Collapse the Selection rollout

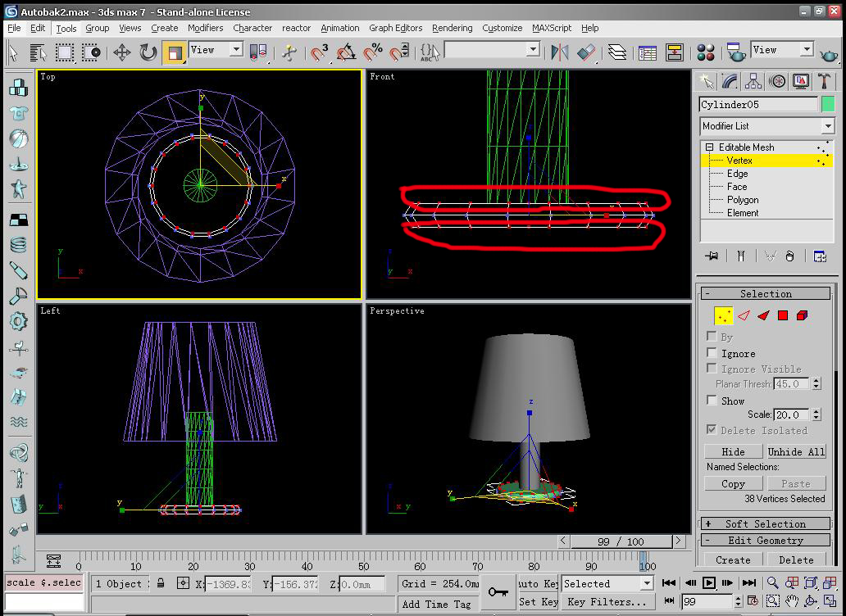coord(765,294)
